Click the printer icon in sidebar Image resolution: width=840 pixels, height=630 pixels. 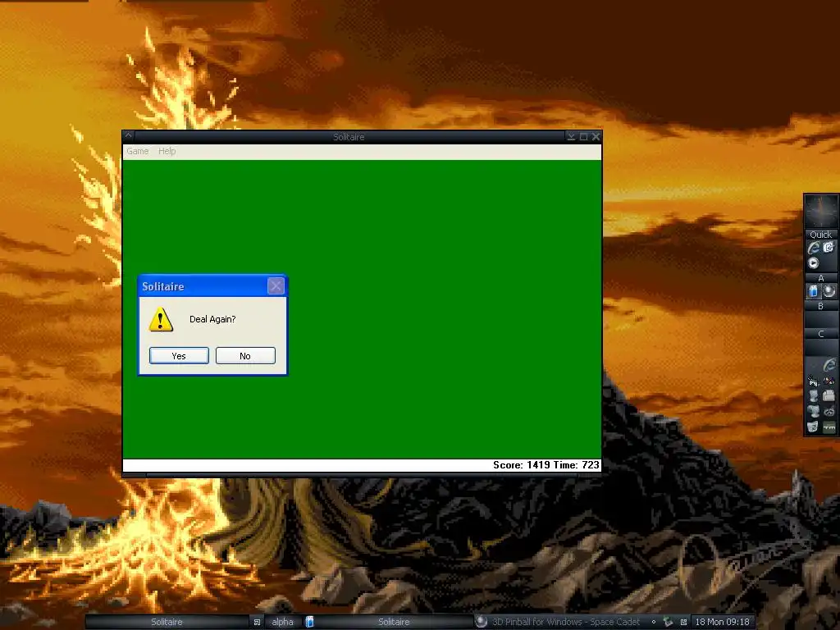click(x=829, y=396)
